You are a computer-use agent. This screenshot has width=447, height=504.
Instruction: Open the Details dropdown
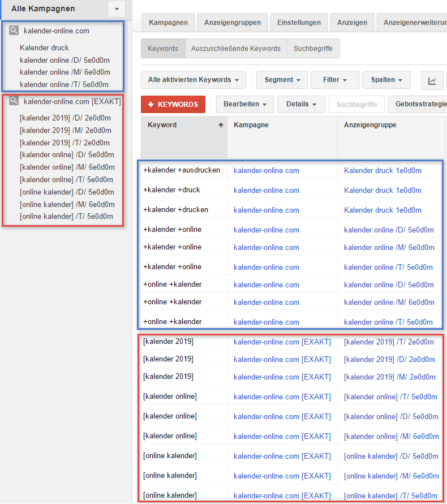coord(301,105)
